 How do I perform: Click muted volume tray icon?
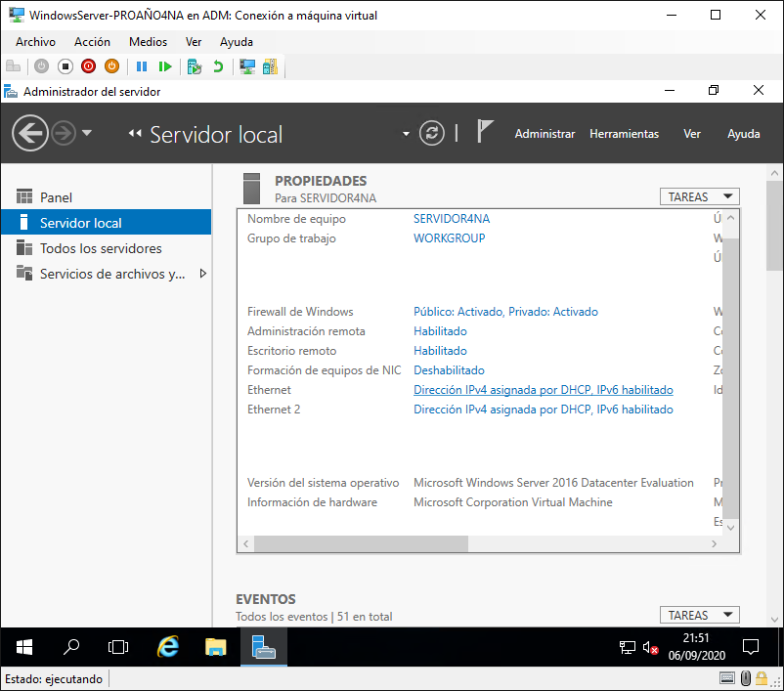(x=650, y=647)
